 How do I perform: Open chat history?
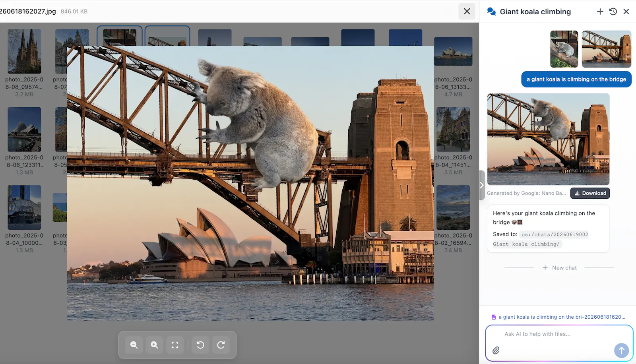click(x=613, y=12)
